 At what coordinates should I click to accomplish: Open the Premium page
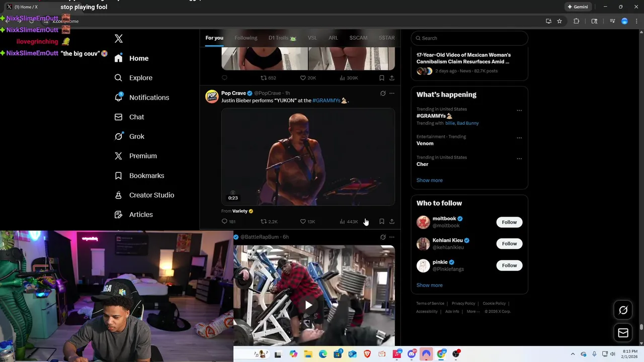135,156
